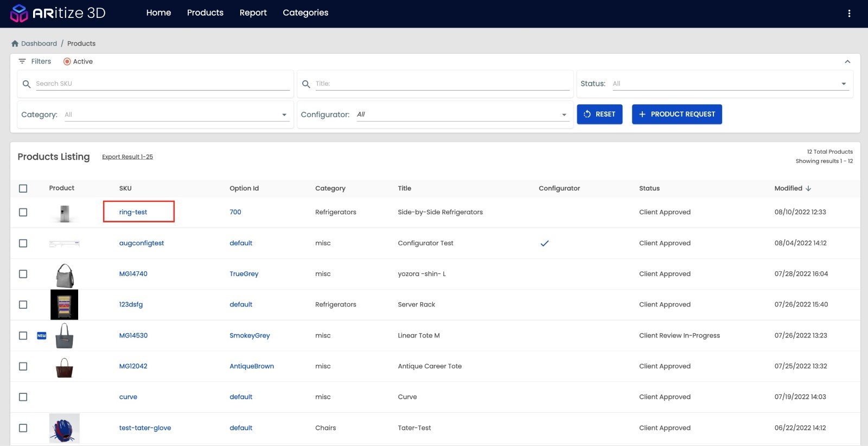This screenshot has width=868, height=446.
Task: Go to the Home menu
Action: [x=158, y=12]
